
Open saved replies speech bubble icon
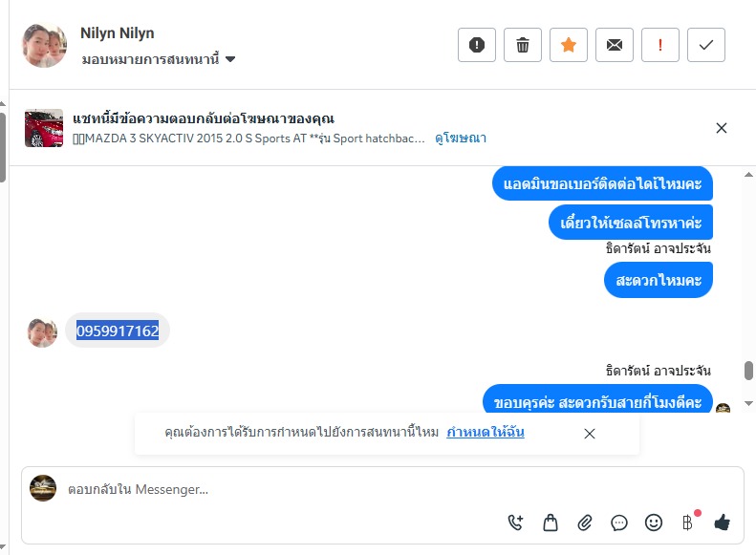(x=619, y=523)
